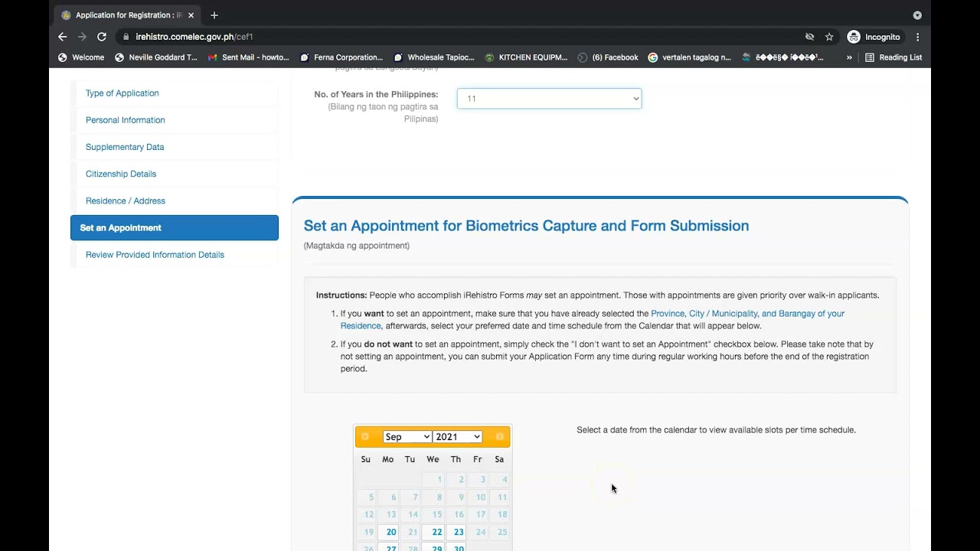Go back to the previous page

[x=63, y=37]
